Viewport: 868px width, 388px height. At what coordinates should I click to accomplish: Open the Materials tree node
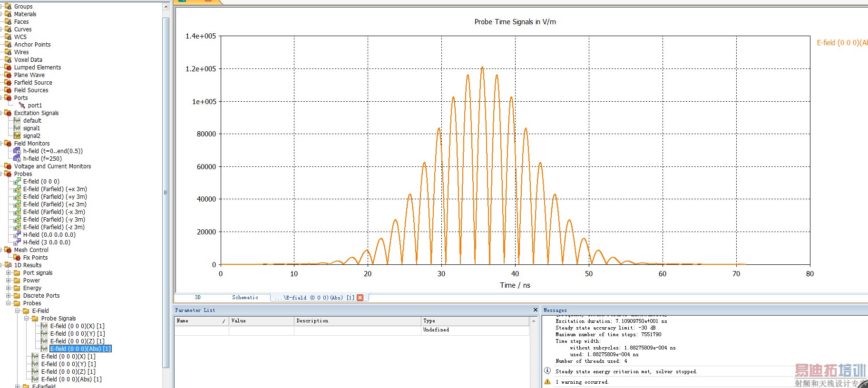tap(25, 14)
